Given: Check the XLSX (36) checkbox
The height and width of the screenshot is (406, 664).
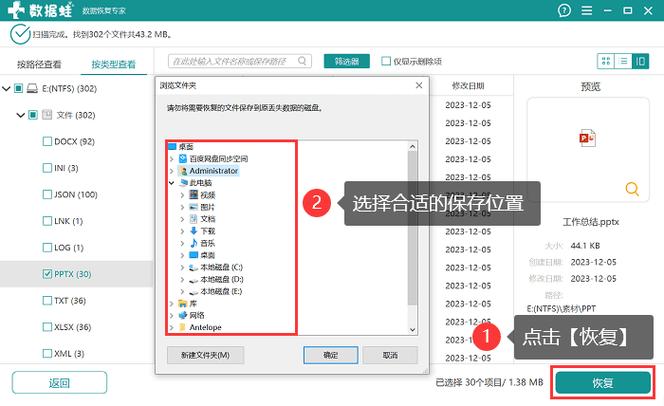Looking at the screenshot, I should click(47, 327).
